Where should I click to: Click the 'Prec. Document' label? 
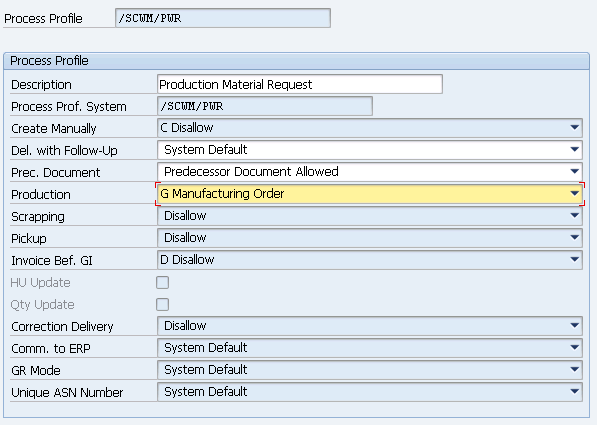pyautogui.click(x=56, y=173)
